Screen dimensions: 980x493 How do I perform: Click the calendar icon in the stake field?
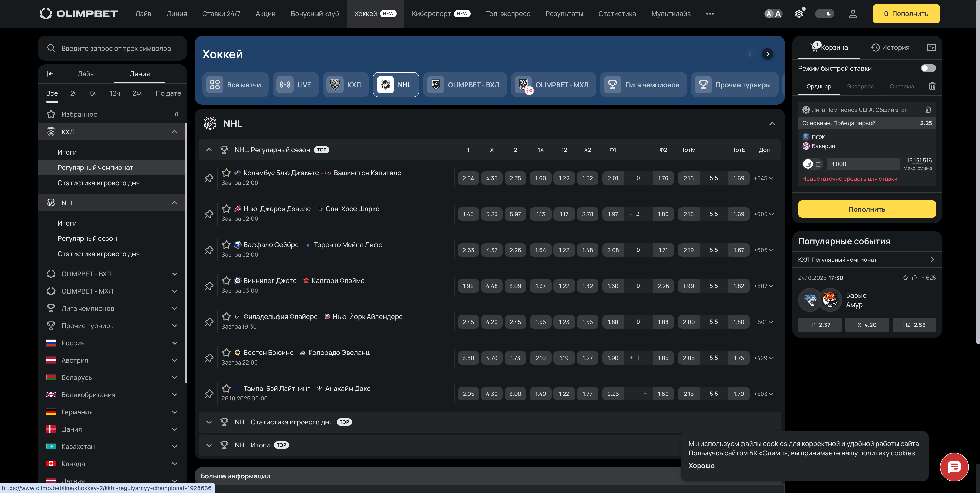[819, 164]
